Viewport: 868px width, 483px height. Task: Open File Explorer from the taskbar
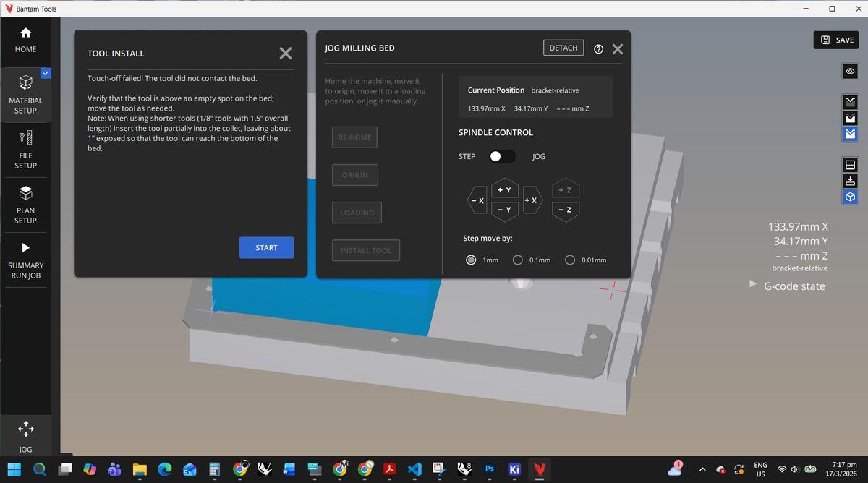coord(140,469)
